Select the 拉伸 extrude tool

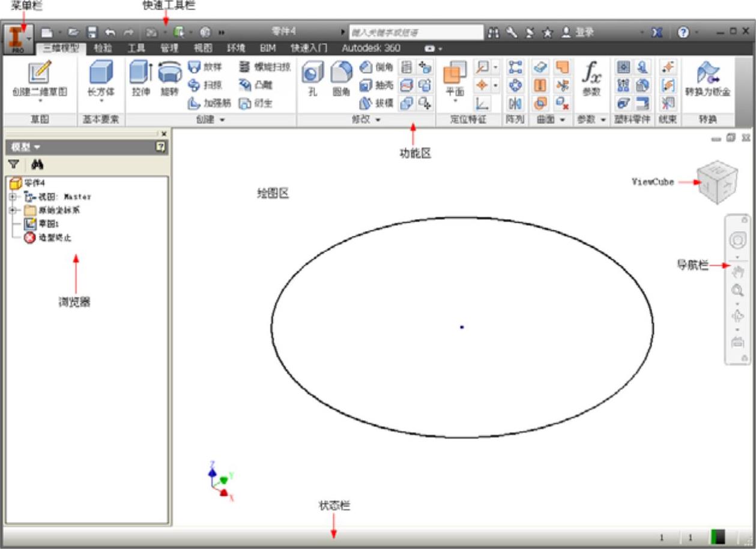[141, 79]
